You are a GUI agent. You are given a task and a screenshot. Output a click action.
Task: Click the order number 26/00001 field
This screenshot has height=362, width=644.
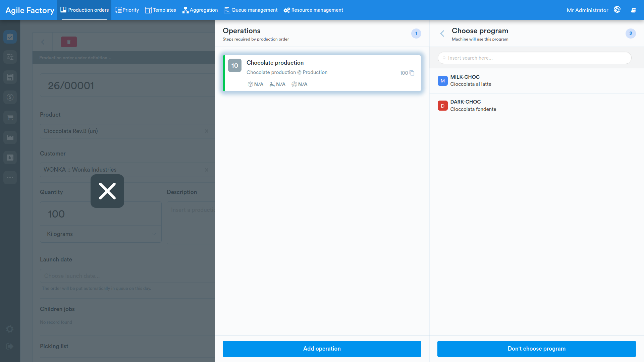click(127, 85)
